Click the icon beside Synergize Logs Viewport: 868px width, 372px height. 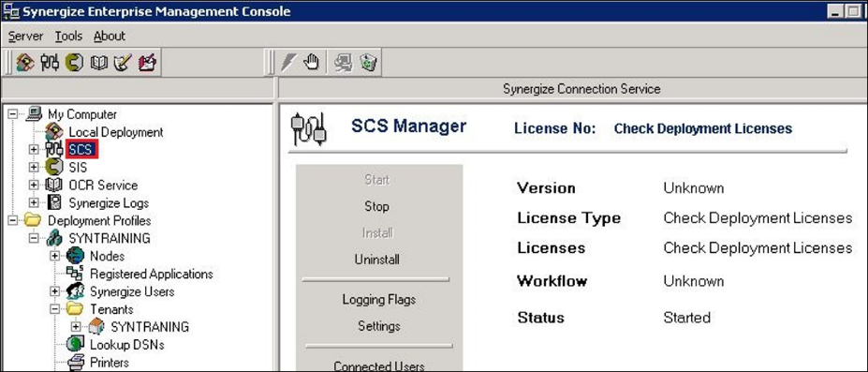54,202
